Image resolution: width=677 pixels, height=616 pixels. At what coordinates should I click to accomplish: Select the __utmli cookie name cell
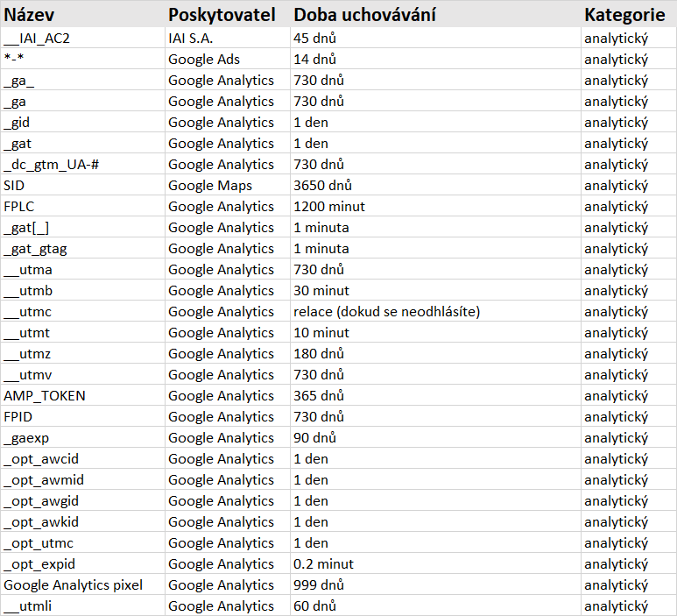pos(29,605)
